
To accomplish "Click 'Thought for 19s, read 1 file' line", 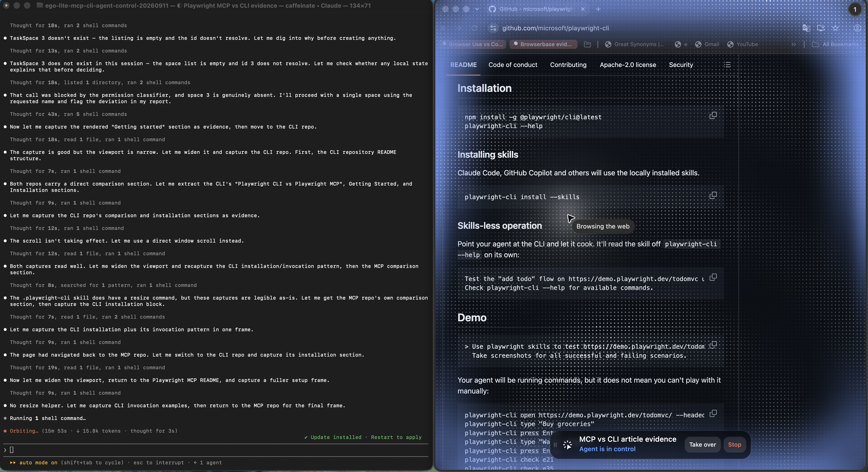I will [87, 367].
